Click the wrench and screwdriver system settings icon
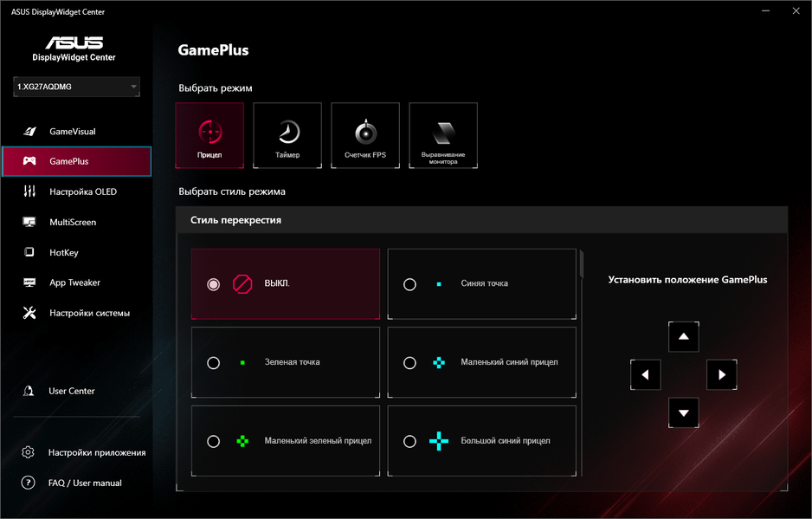 click(x=29, y=313)
